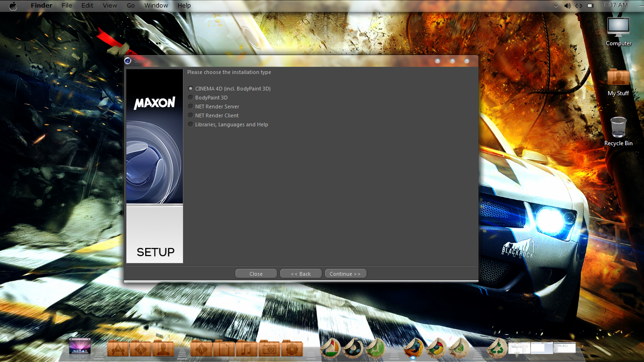The height and width of the screenshot is (362, 644).
Task: Click the battery tray icon
Action: pyautogui.click(x=590, y=6)
